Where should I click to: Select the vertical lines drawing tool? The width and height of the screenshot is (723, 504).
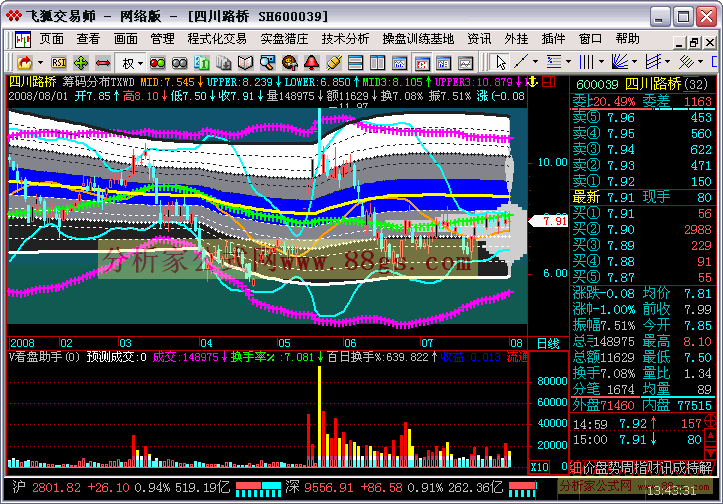(587, 61)
